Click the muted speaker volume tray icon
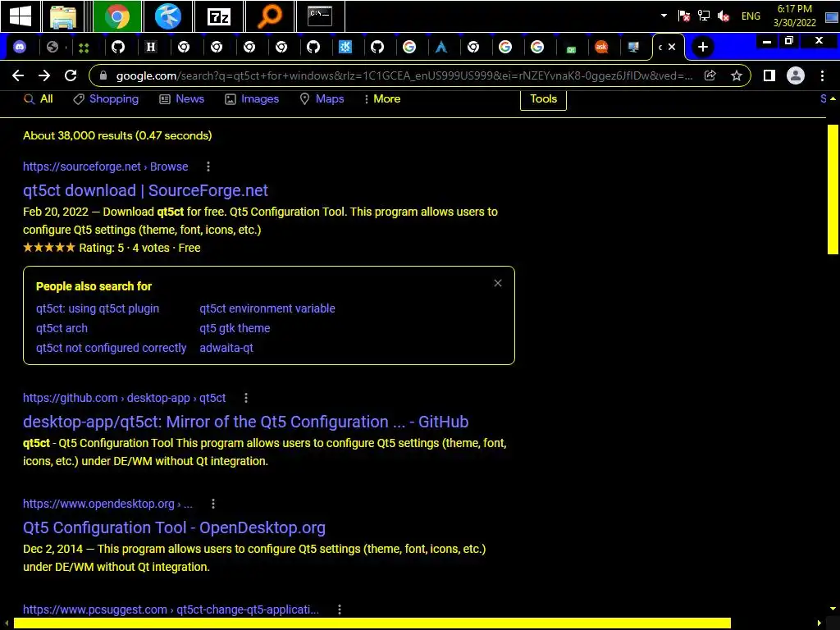 [724, 16]
